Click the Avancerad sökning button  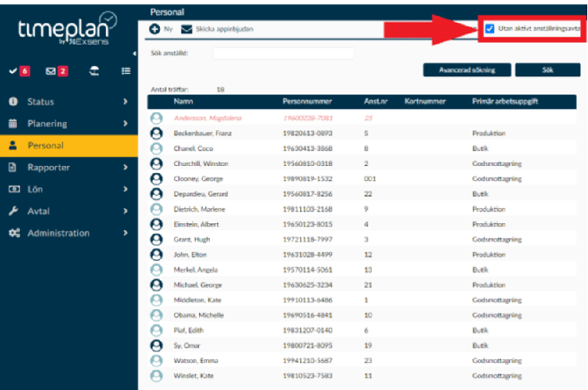click(467, 69)
